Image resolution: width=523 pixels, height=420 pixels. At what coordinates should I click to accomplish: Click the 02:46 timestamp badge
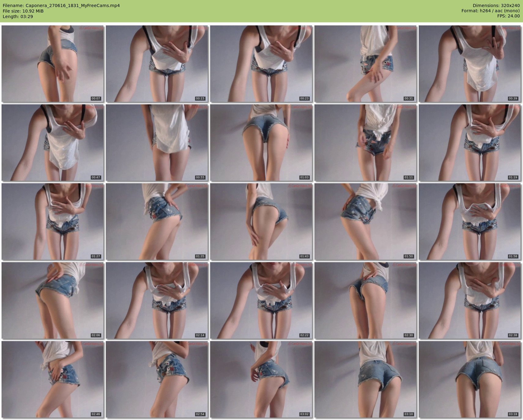[96, 414]
